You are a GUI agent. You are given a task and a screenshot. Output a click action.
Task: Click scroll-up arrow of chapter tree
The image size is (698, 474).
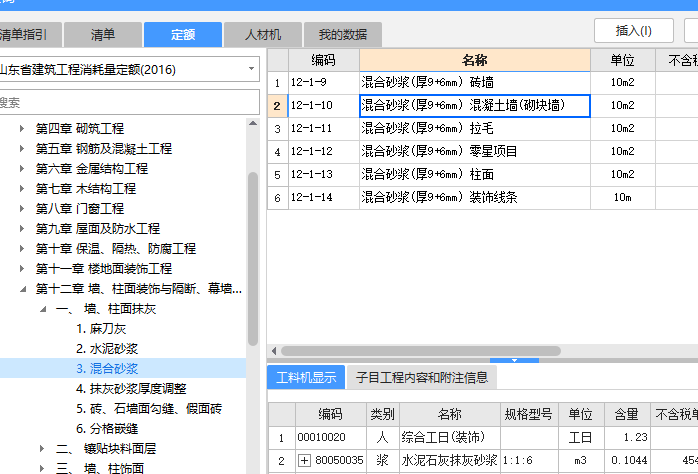click(x=253, y=123)
